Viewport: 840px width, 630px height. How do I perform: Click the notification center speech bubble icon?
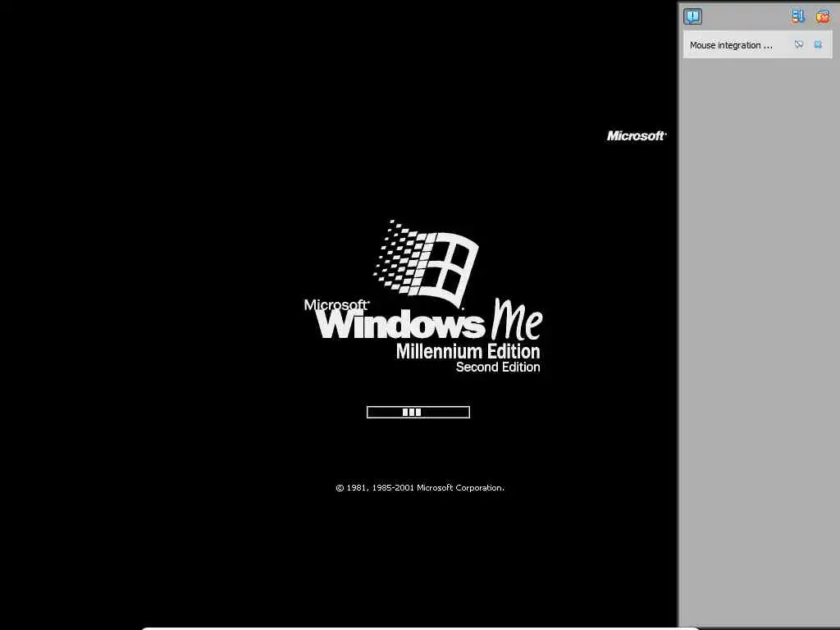coord(692,16)
